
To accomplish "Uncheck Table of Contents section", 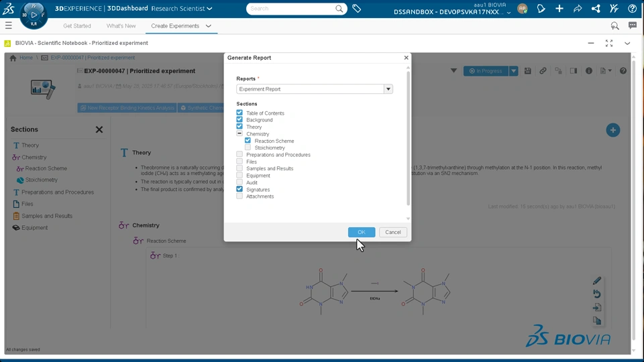I will pos(239,113).
